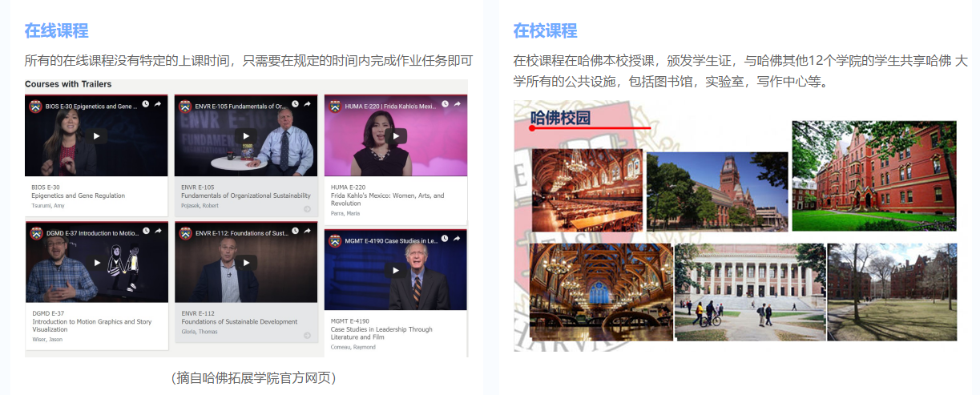This screenshot has height=395, width=980.
Task: Open the Harvard Yard bare trees photo
Action: click(892, 292)
